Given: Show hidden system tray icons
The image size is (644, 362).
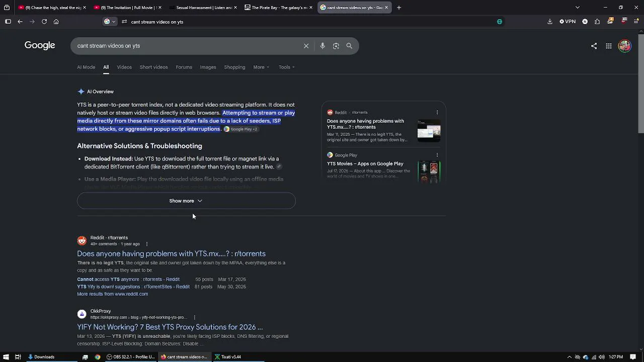Looking at the screenshot, I should (x=570, y=357).
